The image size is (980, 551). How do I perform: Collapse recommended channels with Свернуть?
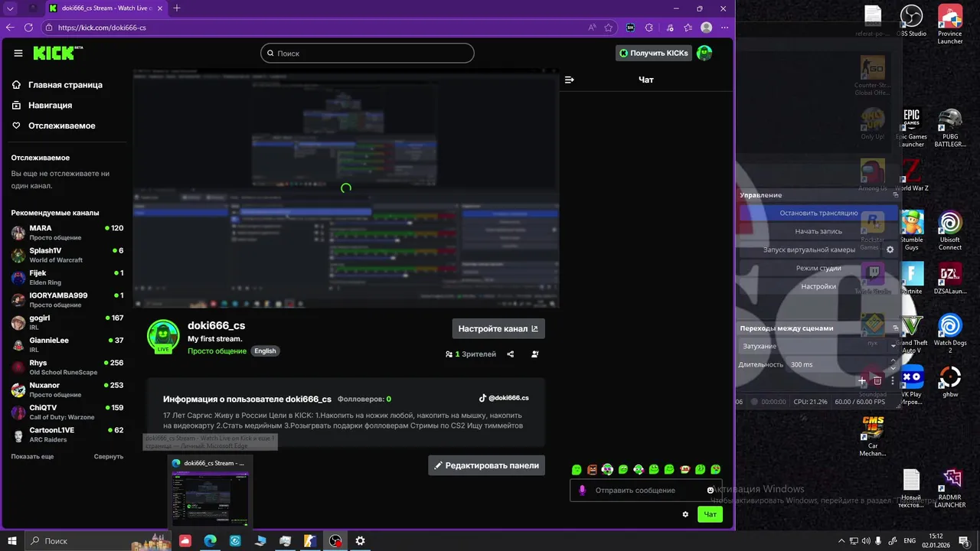click(109, 456)
